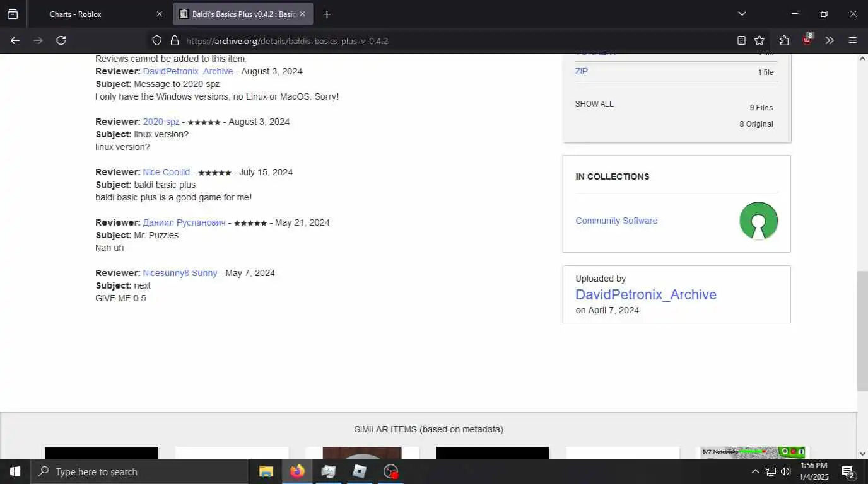This screenshot has height=484, width=868.
Task: Click the GIVE ME 0.5 review text
Action: point(120,298)
